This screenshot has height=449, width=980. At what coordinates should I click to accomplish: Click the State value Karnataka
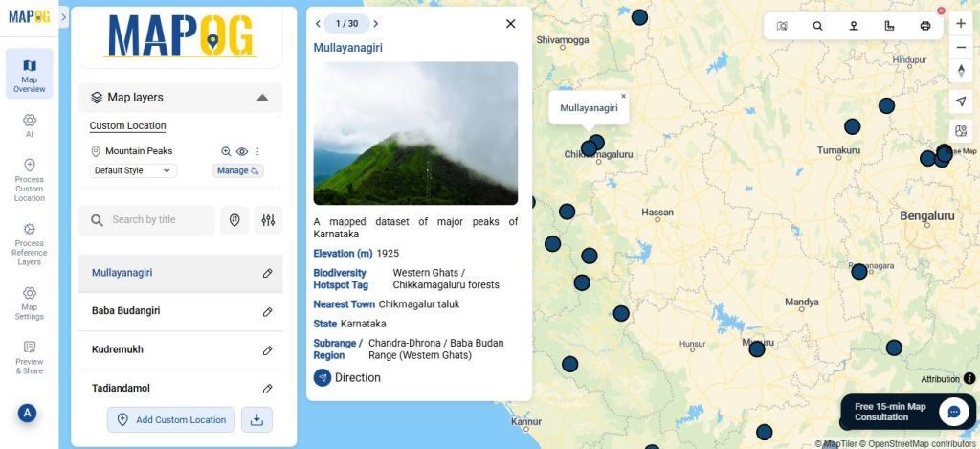[363, 324]
